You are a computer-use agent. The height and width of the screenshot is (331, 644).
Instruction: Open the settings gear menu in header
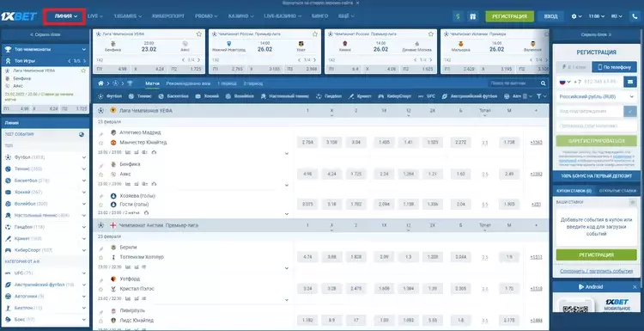point(576,16)
